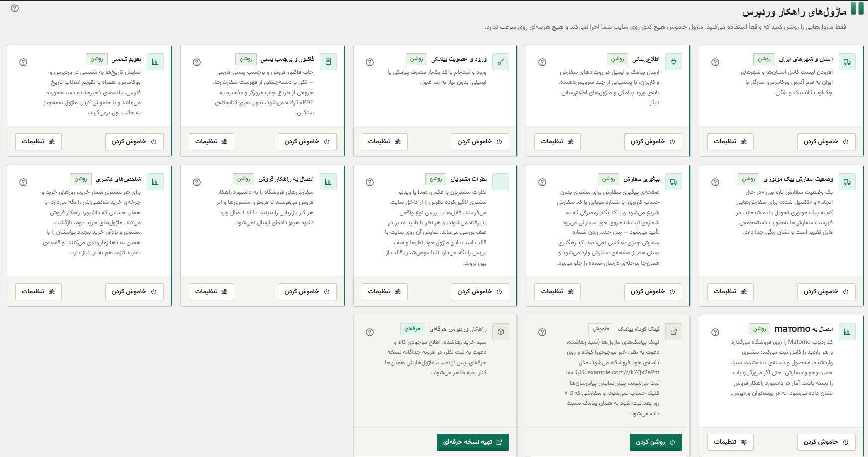Open تنظیمات for اتصال به Matomo
This screenshot has width=868, height=457.
click(x=730, y=442)
